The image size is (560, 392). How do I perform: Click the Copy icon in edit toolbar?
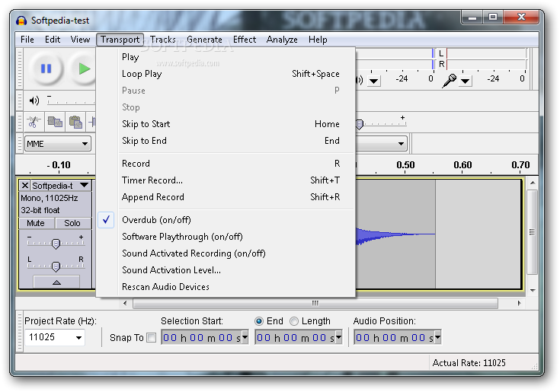click(x=55, y=122)
